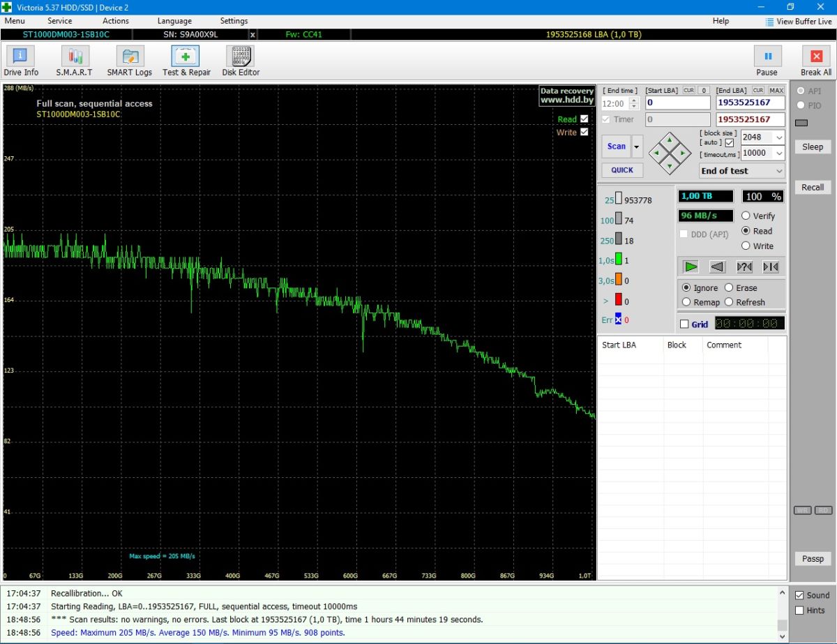The image size is (837, 644).
Task: Click the butterfly scan mode button
Action: pyautogui.click(x=771, y=267)
